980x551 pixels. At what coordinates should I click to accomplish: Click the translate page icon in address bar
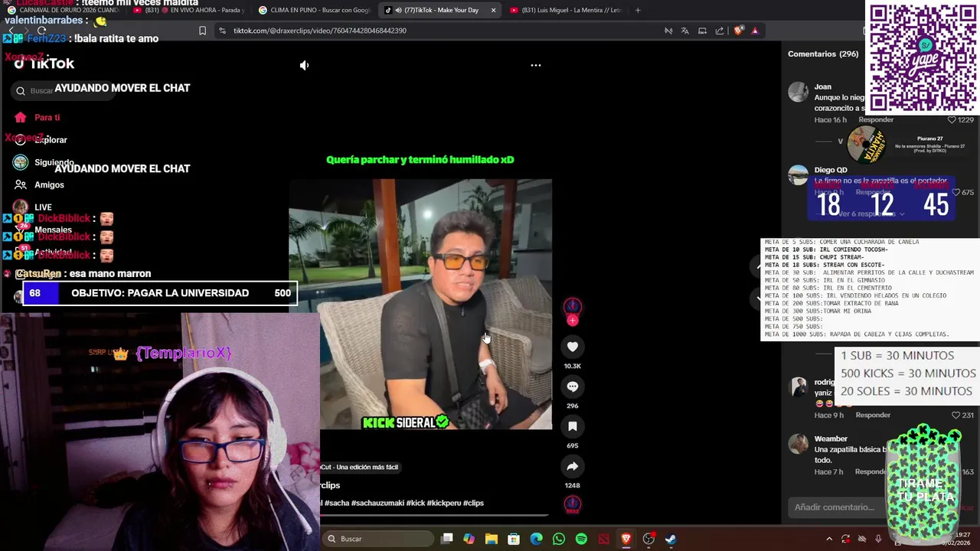pos(684,31)
